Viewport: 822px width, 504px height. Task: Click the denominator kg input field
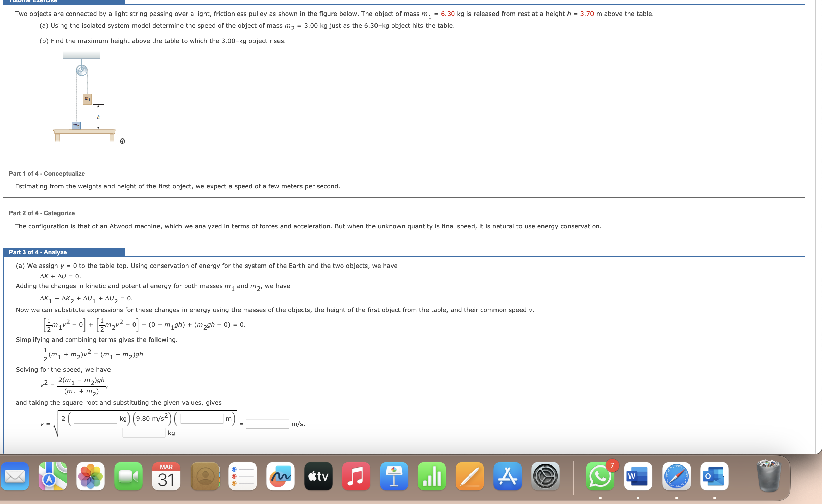tap(144, 433)
